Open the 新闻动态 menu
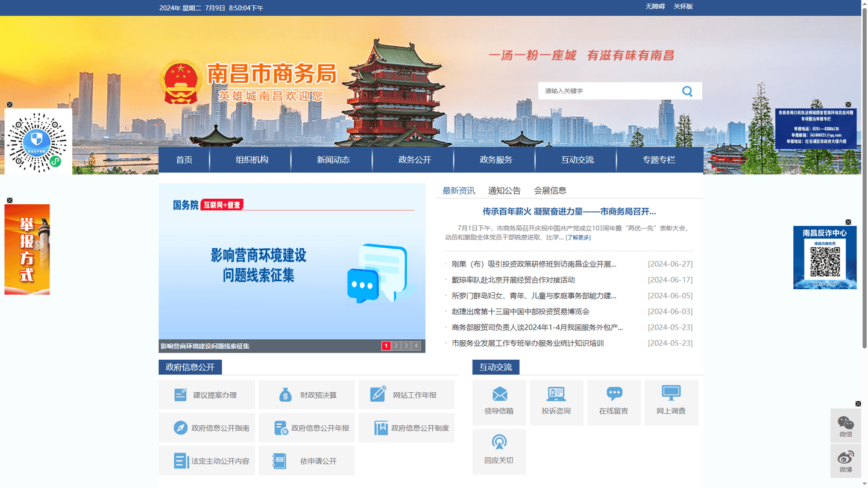The image size is (868, 488). point(333,160)
